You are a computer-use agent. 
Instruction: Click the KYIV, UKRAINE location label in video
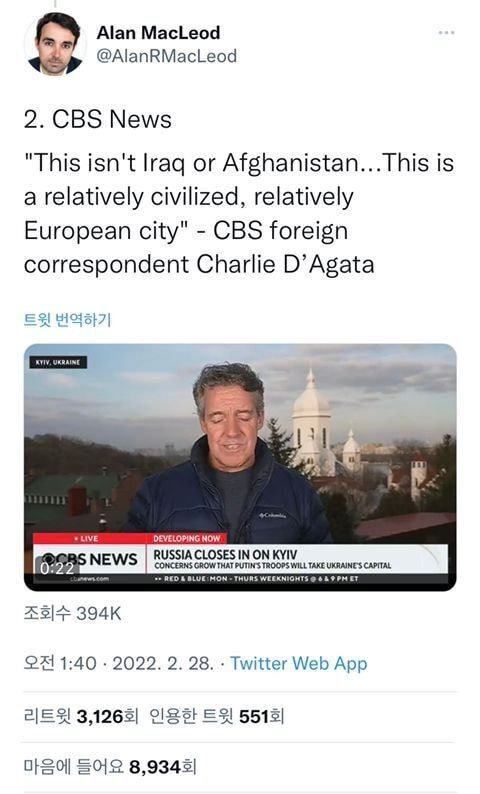[x=58, y=362]
